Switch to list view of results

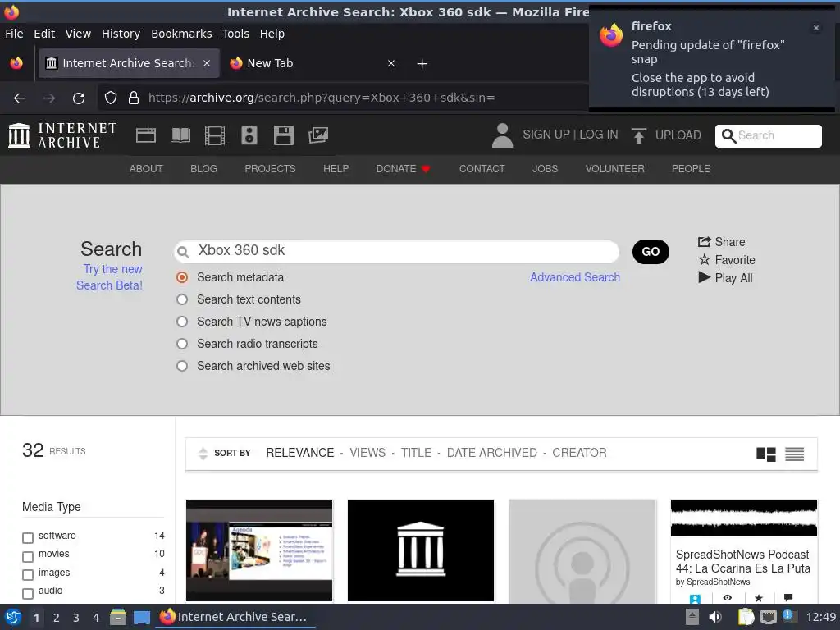coord(794,454)
